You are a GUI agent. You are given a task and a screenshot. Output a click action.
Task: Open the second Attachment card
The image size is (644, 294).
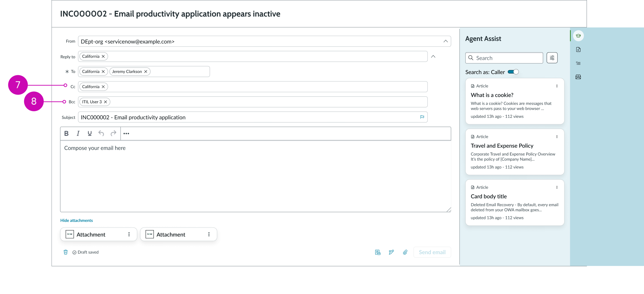[179, 234]
